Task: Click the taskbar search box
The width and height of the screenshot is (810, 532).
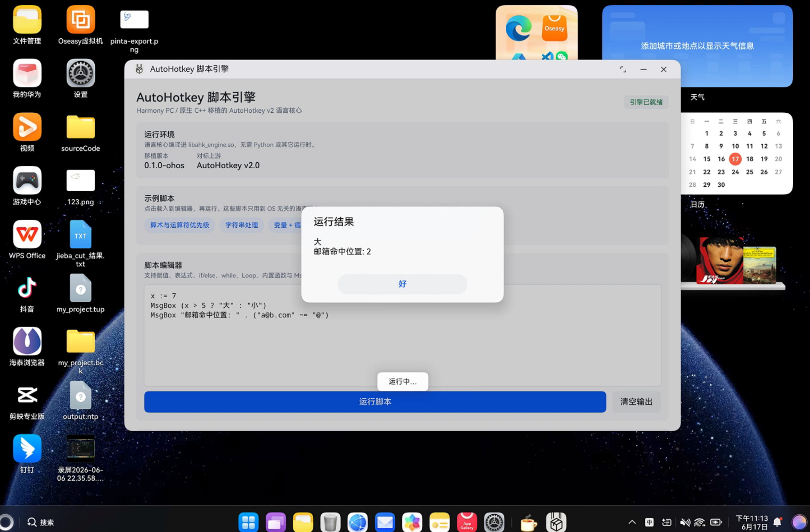Action: (x=41, y=522)
